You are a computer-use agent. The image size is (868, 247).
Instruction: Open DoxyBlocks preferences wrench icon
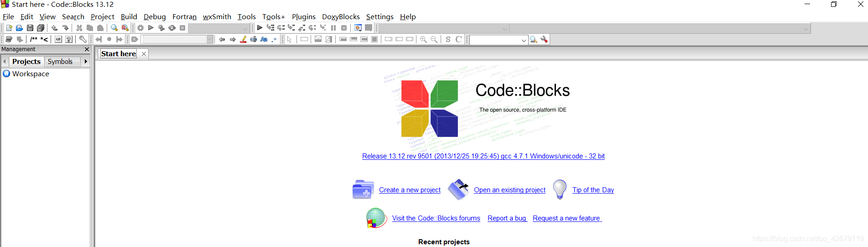(x=83, y=39)
